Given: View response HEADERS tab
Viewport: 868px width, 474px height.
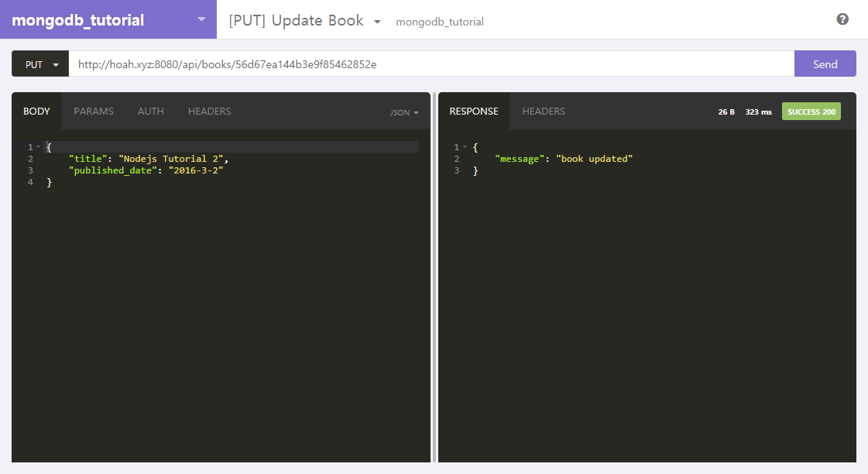Looking at the screenshot, I should coord(544,111).
